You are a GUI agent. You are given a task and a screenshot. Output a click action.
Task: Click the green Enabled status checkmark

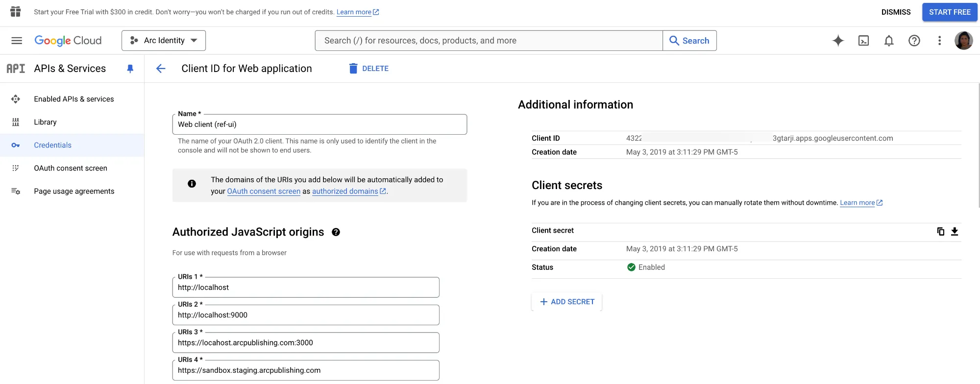[631, 267]
